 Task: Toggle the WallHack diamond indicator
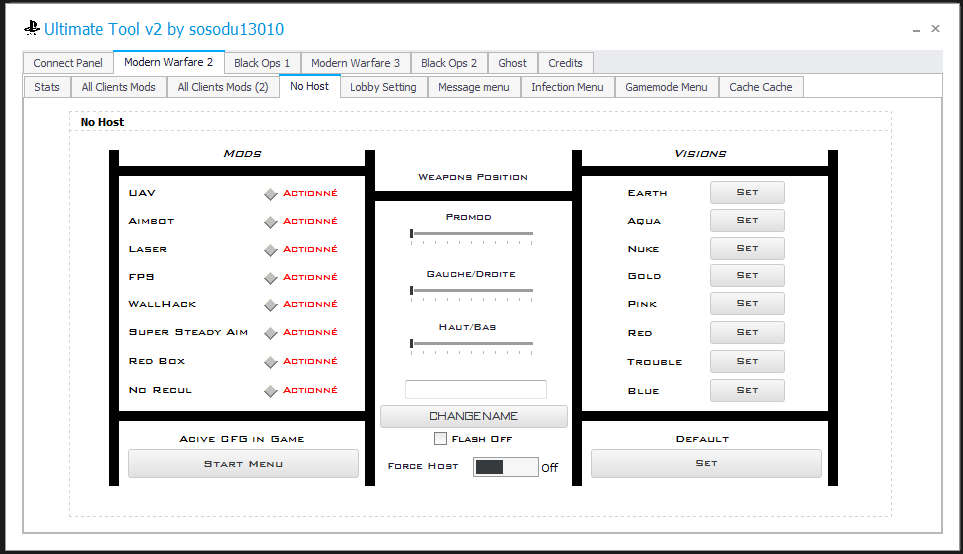click(271, 305)
